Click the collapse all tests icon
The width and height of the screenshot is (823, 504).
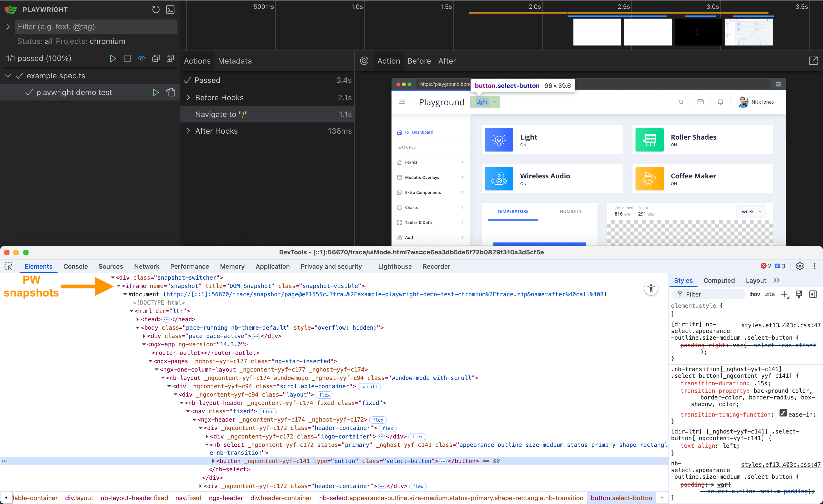point(156,58)
